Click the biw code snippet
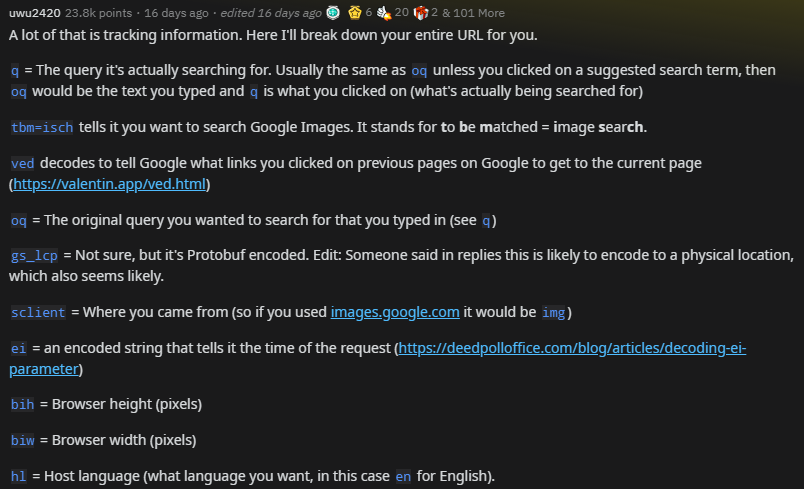This screenshot has width=804, height=489. (x=23, y=440)
